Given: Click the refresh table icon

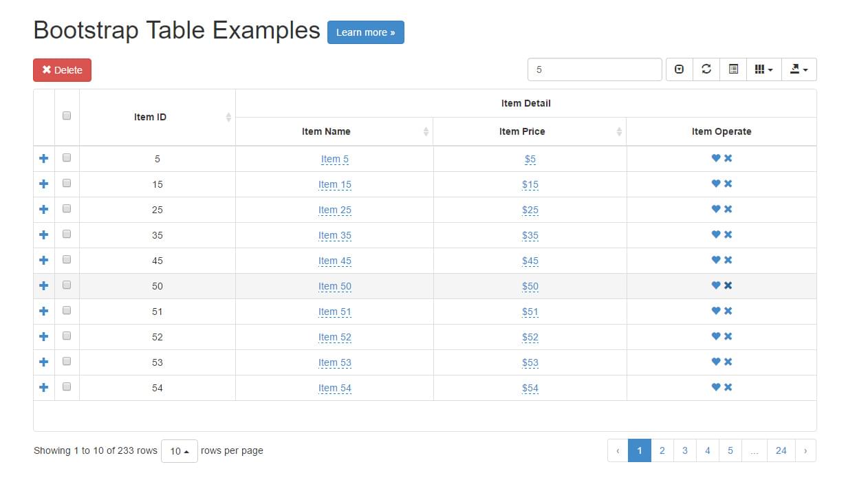Looking at the screenshot, I should [706, 69].
